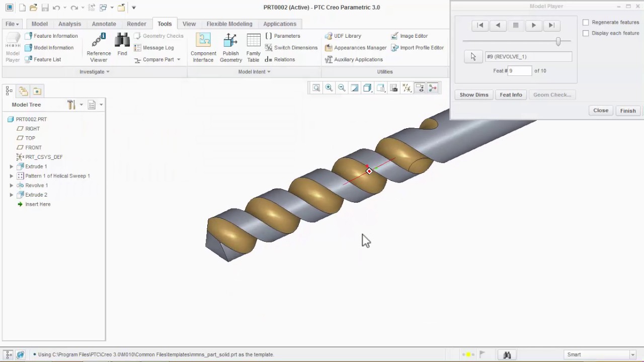644x362 pixels.
Task: Click the Repaint icon in graphics toolbar
Action: [355, 88]
